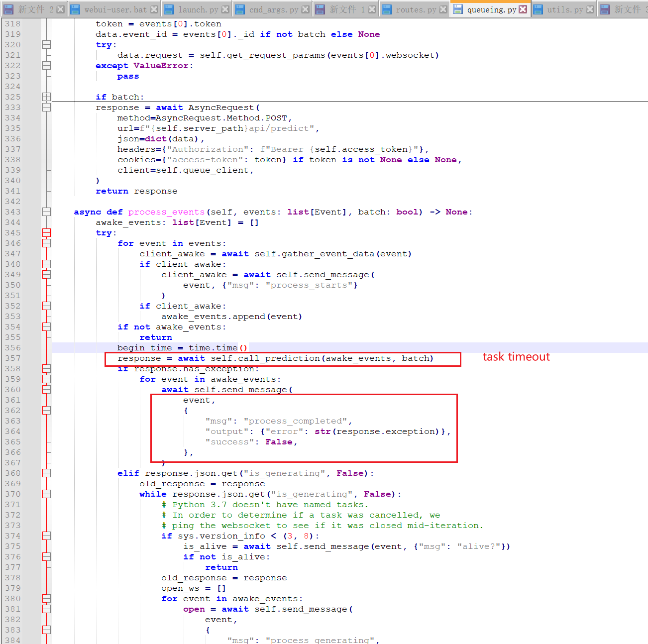The image size is (648, 644).
Task: Expand the collapsed if batch block at line 325
Action: (46, 96)
